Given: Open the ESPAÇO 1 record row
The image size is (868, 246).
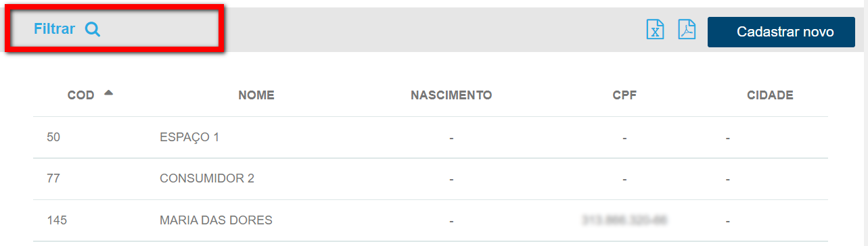Looking at the screenshot, I should point(430,137).
